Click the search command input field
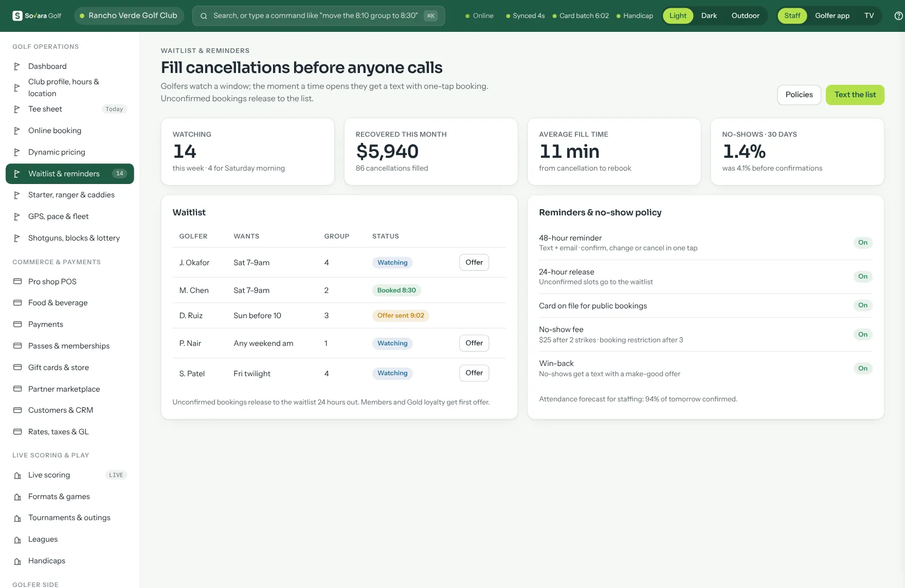Screen dimensions: 905x588 [x=318, y=16]
